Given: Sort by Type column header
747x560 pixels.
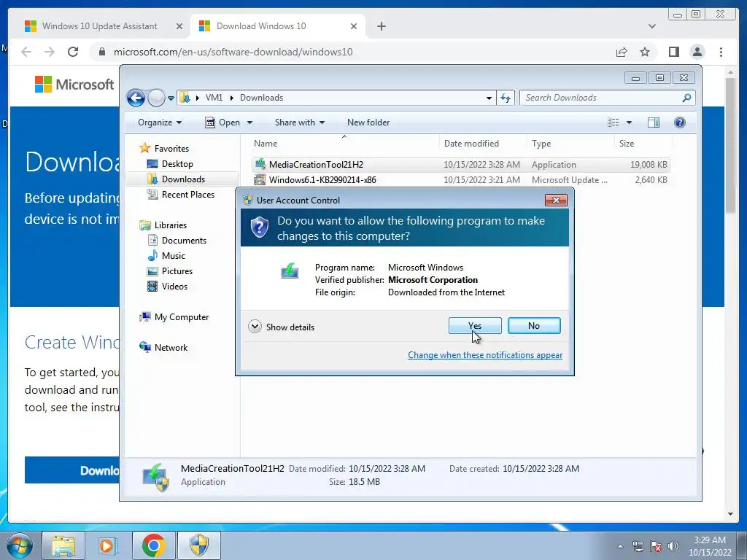Looking at the screenshot, I should (x=570, y=144).
